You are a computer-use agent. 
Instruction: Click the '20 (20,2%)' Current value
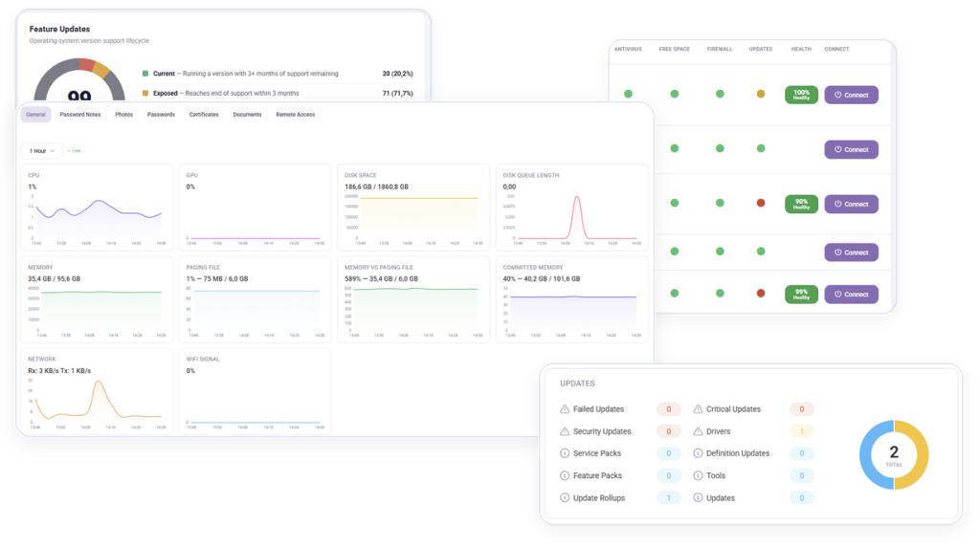397,74
